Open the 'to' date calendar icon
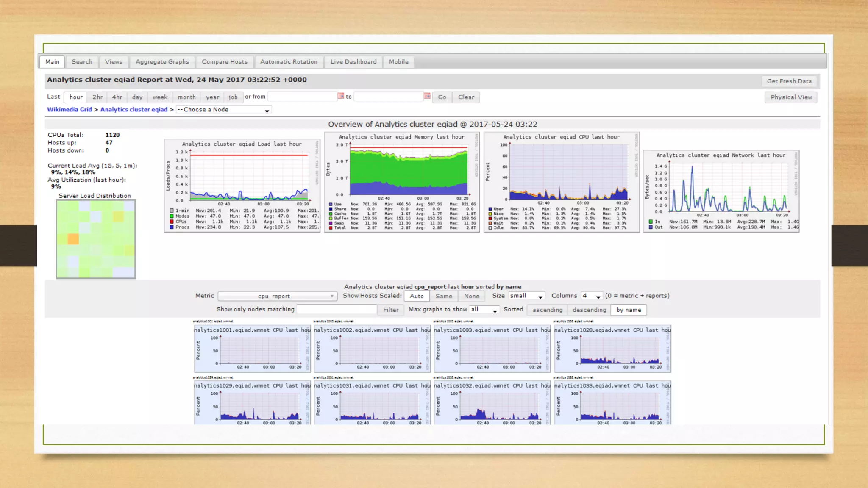Image resolution: width=868 pixels, height=488 pixels. tap(427, 96)
